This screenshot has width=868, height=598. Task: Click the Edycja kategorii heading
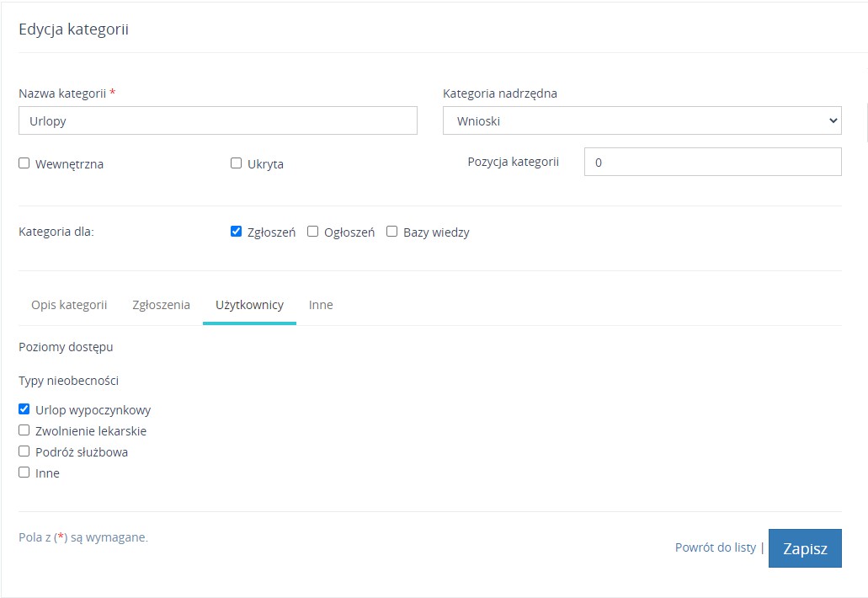click(x=73, y=29)
